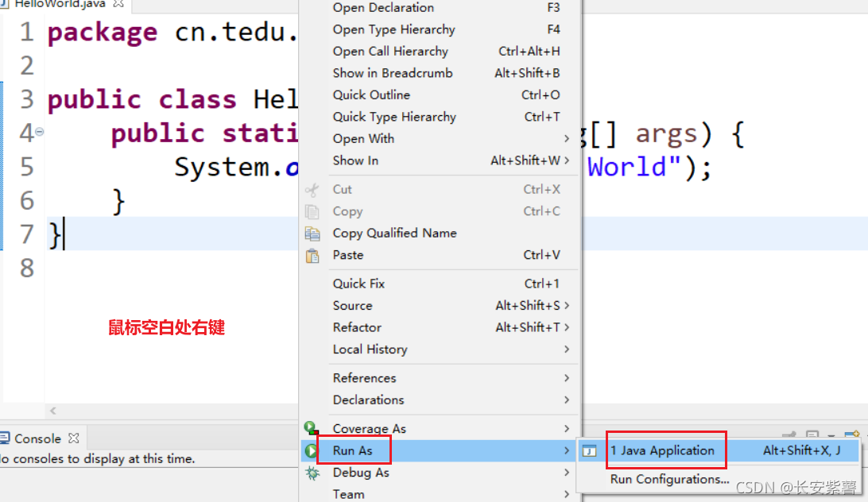Click the World" string on line 5
Image resolution: width=868 pixels, height=502 pixels.
point(634,167)
